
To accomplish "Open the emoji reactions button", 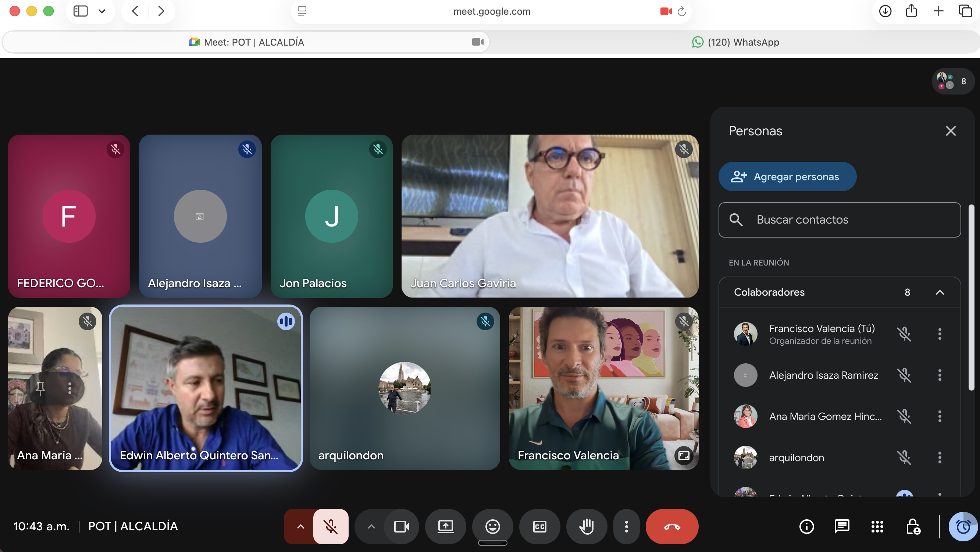I will [x=492, y=527].
